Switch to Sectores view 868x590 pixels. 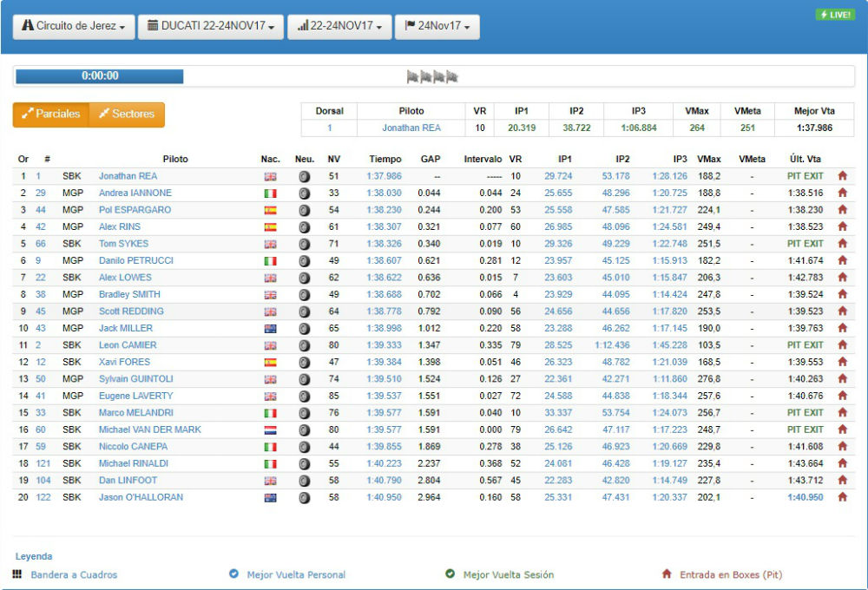click(x=127, y=115)
